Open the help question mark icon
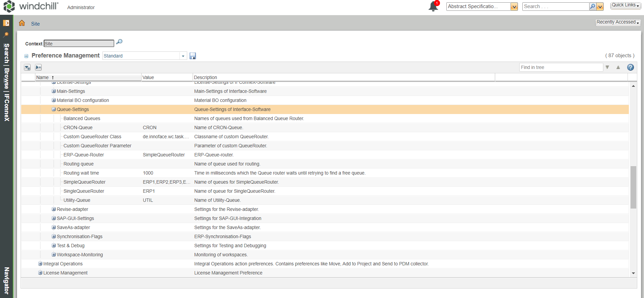This screenshot has height=298, width=644. click(x=630, y=67)
